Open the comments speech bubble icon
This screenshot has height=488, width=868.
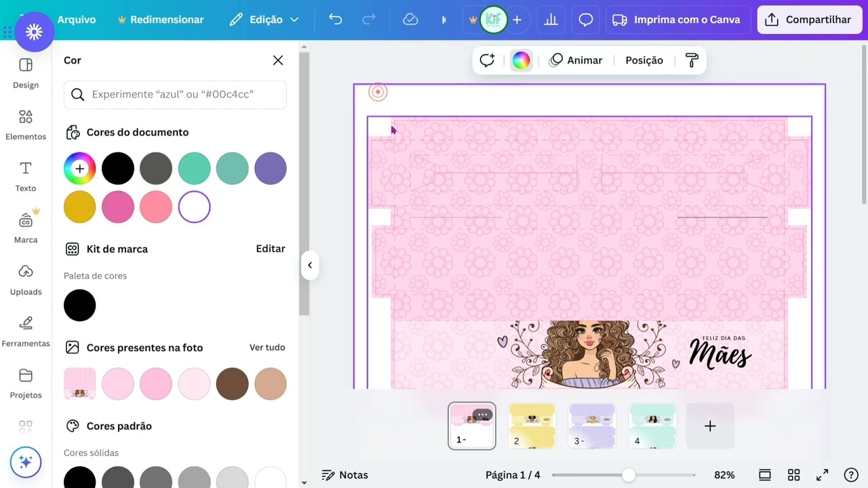point(586,20)
